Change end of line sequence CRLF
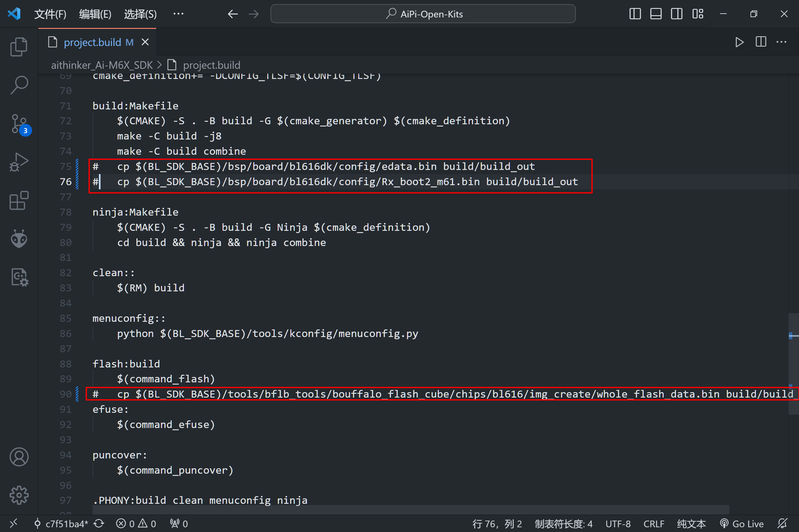Viewport: 799px width, 532px height. click(654, 523)
